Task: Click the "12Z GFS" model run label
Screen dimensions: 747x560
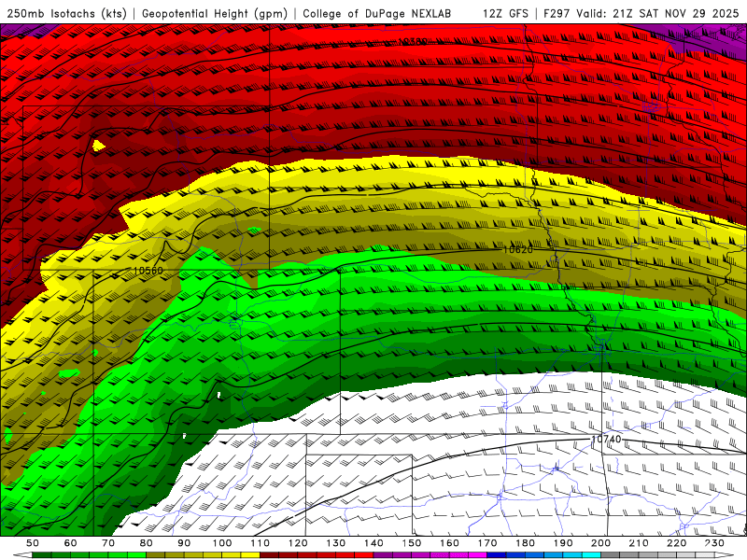Action: (505, 13)
